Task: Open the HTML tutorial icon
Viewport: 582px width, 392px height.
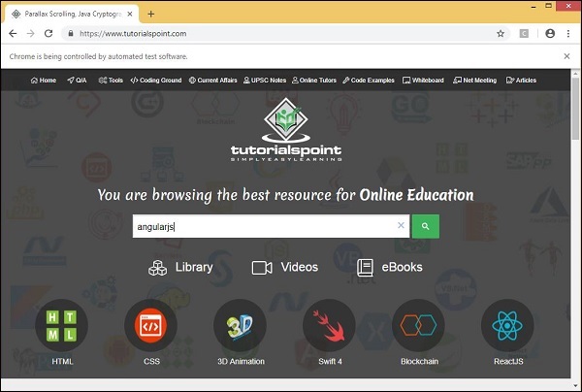Action: (x=61, y=327)
